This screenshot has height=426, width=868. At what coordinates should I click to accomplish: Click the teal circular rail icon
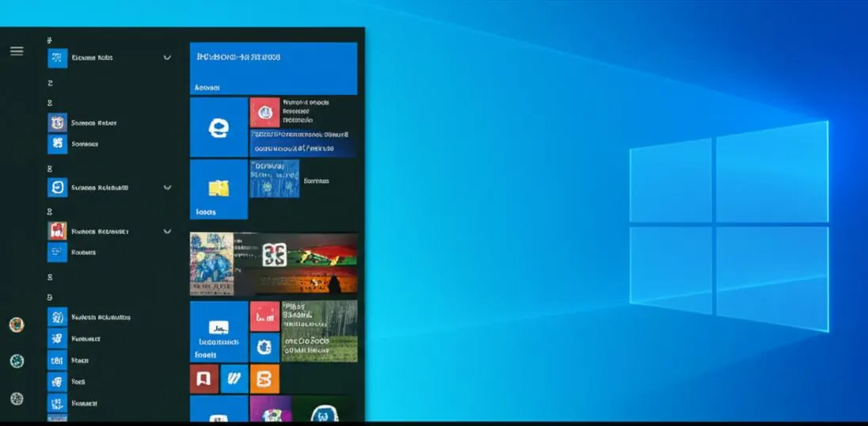tap(17, 361)
